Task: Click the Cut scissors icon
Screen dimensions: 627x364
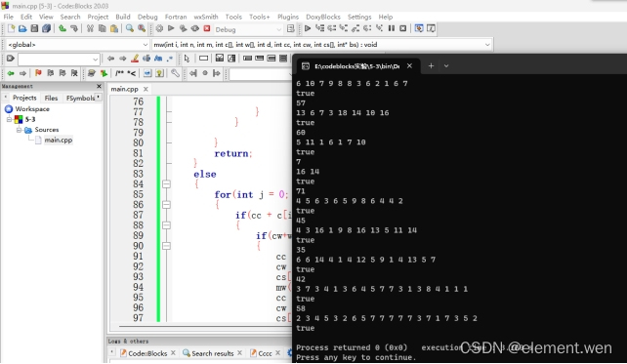Action: (x=91, y=28)
